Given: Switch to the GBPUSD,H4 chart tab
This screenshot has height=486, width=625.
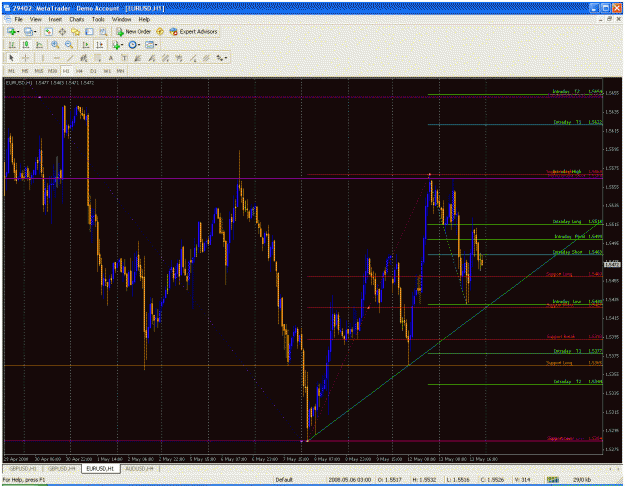Looking at the screenshot, I should coord(61,468).
